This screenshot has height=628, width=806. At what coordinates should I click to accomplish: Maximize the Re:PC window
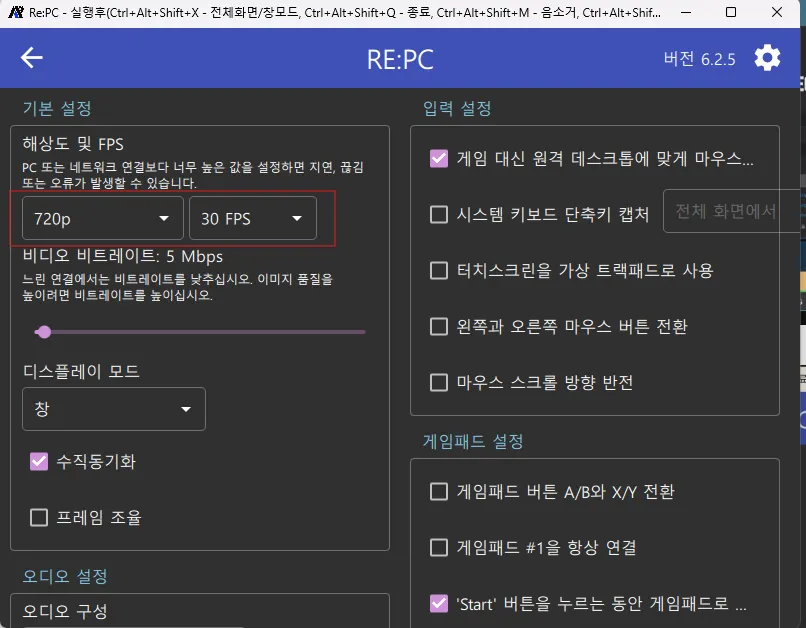[x=731, y=12]
